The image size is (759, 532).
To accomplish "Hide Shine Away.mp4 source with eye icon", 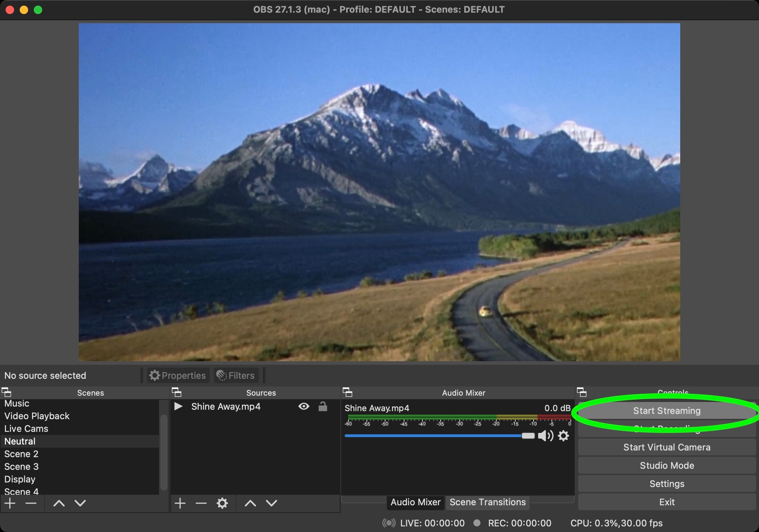I will pyautogui.click(x=304, y=407).
